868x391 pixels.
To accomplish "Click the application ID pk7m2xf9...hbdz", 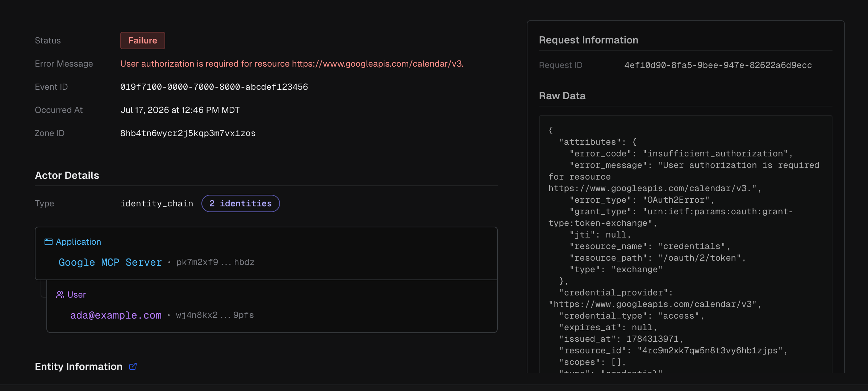I will tap(216, 262).
